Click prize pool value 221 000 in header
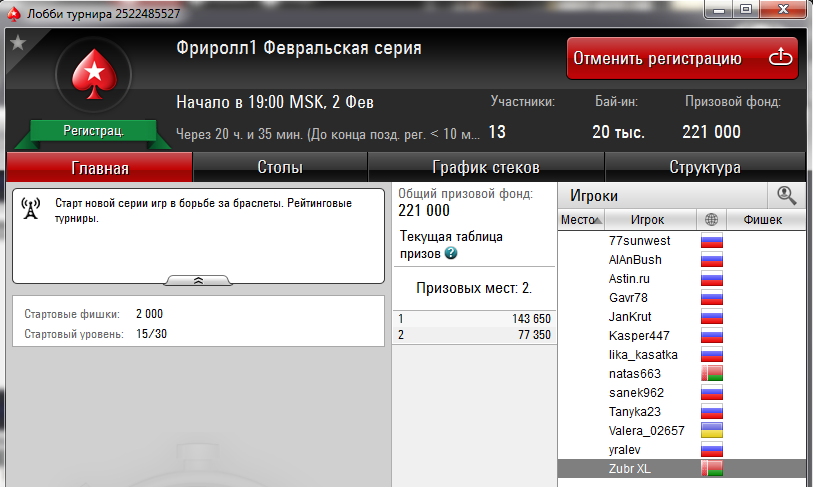Viewport: 813px width, 487px height. coord(711,132)
